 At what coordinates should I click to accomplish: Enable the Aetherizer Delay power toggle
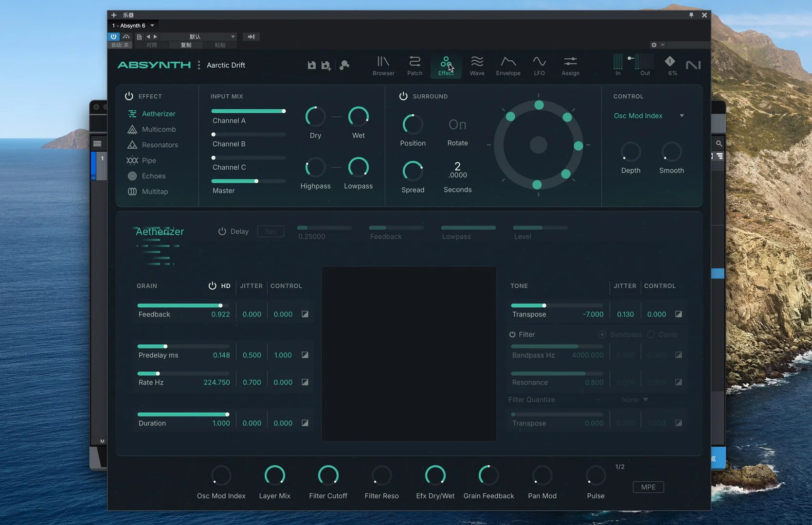[222, 231]
